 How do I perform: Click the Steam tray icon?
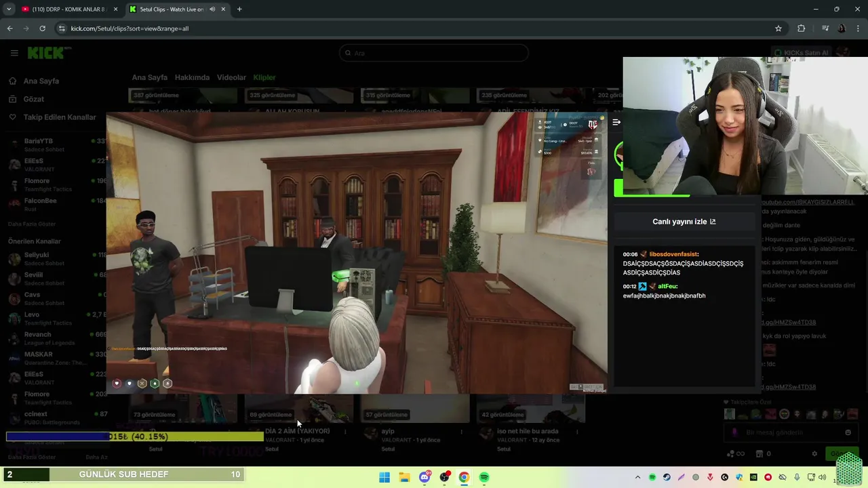tap(667, 477)
